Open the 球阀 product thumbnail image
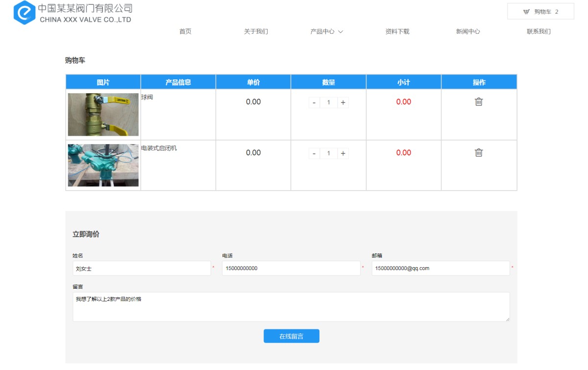This screenshot has height=370, width=588. [x=103, y=114]
